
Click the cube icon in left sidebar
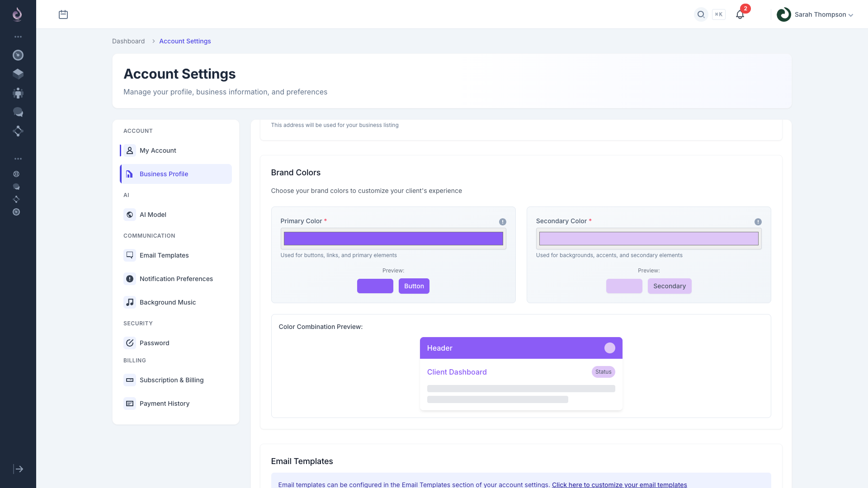point(18,74)
